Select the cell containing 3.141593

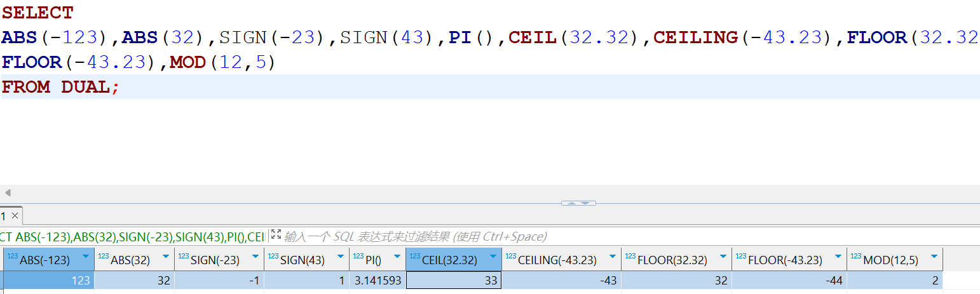377,280
